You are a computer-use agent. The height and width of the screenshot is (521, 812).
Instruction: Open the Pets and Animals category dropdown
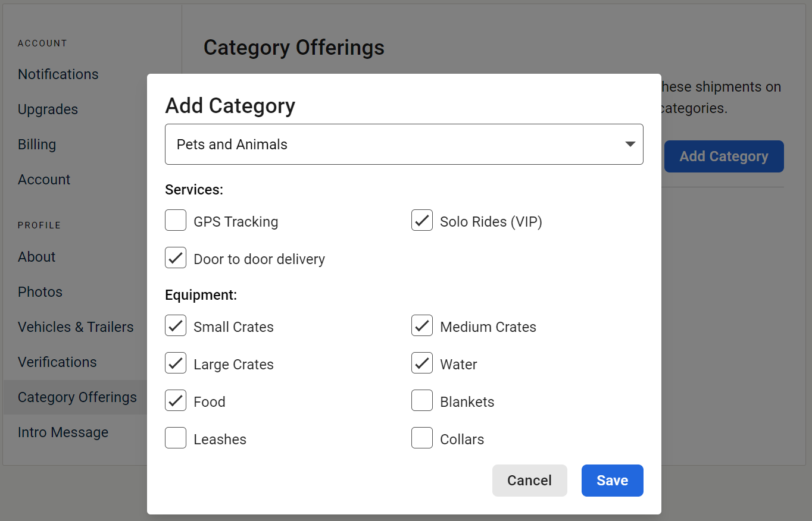(404, 144)
